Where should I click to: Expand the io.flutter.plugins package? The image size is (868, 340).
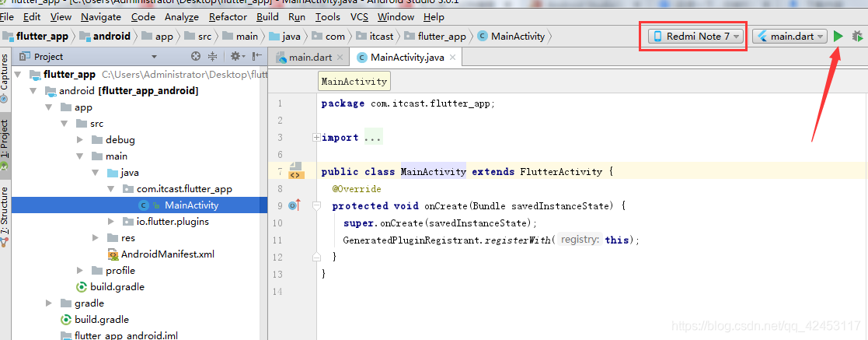(x=111, y=222)
